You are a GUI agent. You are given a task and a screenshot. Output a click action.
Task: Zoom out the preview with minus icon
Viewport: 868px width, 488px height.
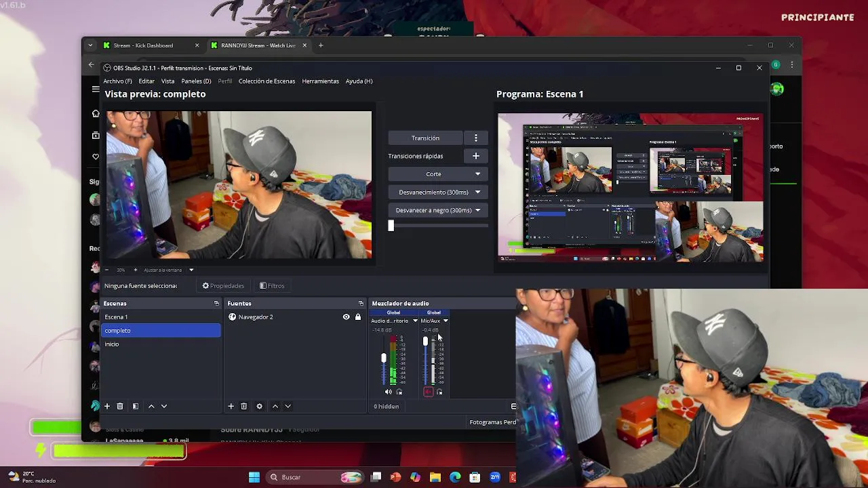(x=106, y=270)
